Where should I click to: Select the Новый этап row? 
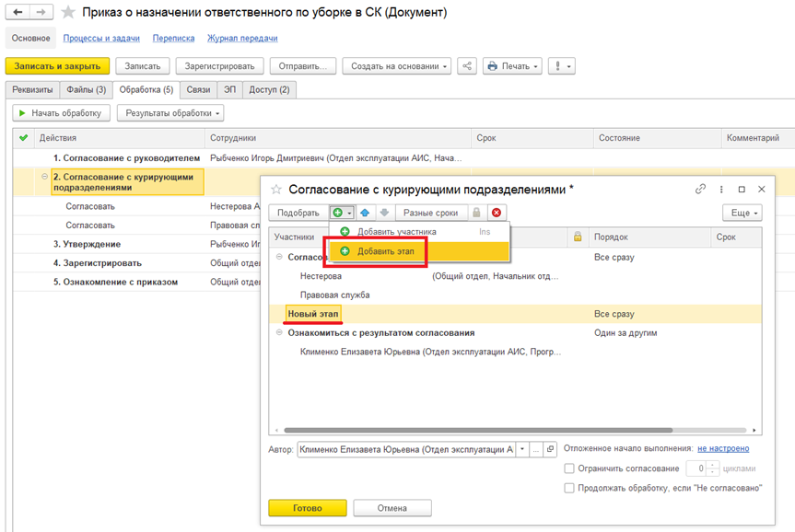pyautogui.click(x=515, y=314)
